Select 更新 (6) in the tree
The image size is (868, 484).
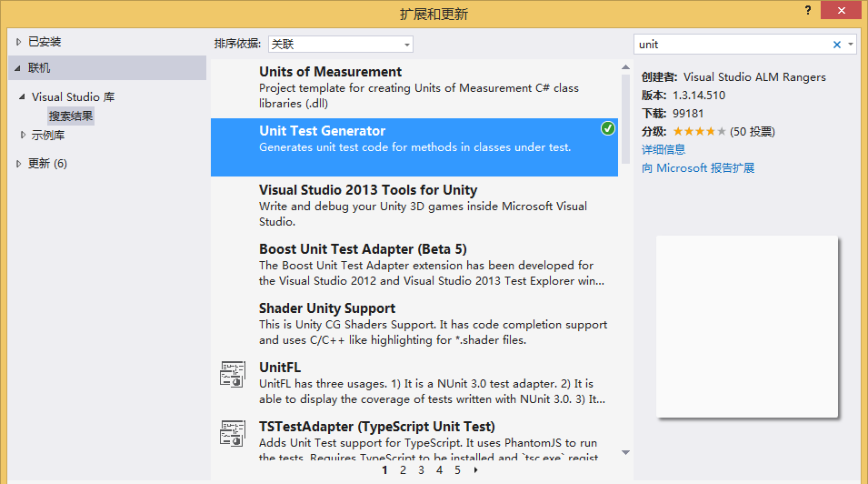[47, 164]
